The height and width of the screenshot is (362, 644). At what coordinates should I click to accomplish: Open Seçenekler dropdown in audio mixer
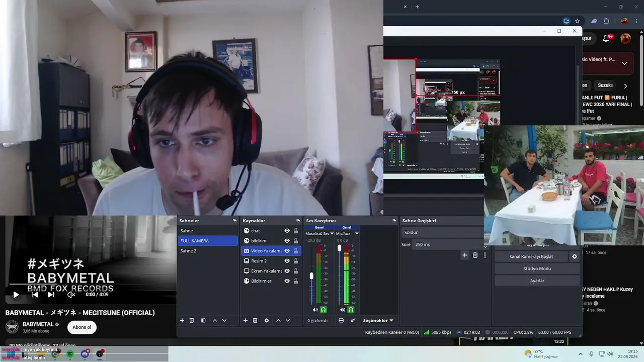pyautogui.click(x=378, y=321)
